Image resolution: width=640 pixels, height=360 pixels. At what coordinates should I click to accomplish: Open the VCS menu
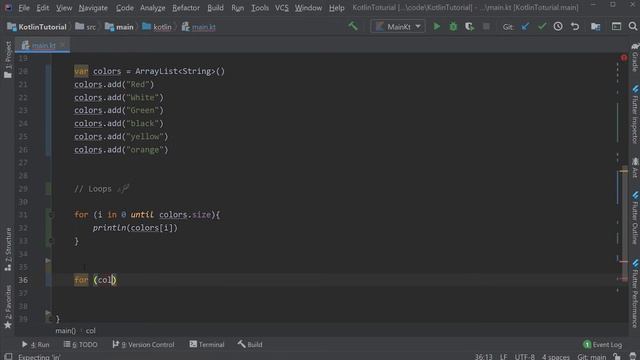[x=282, y=8]
